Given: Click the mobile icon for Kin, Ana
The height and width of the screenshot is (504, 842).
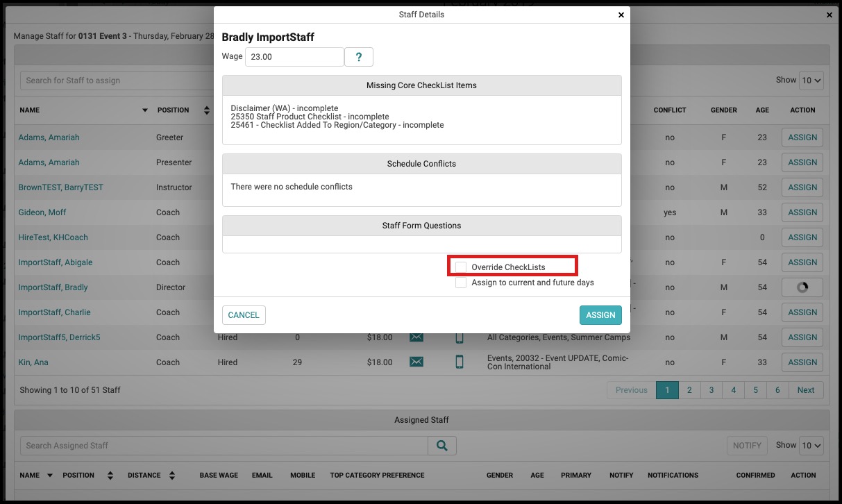Looking at the screenshot, I should pos(460,362).
